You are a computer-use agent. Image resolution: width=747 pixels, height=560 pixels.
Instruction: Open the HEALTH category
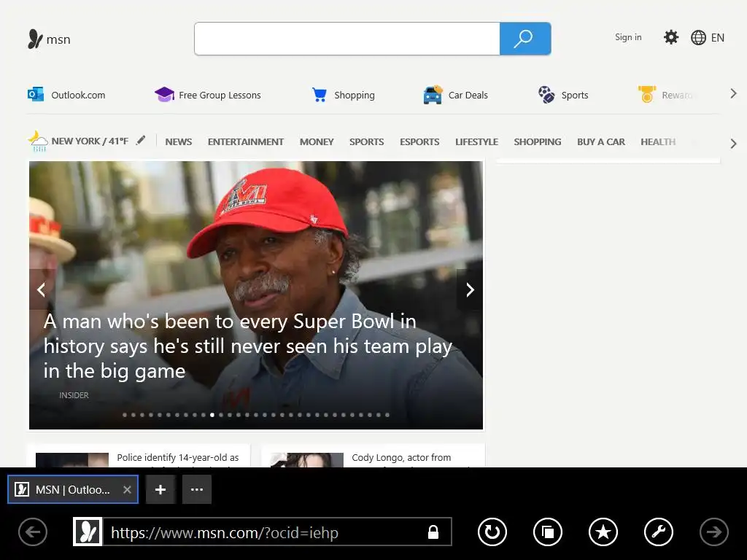pos(658,142)
